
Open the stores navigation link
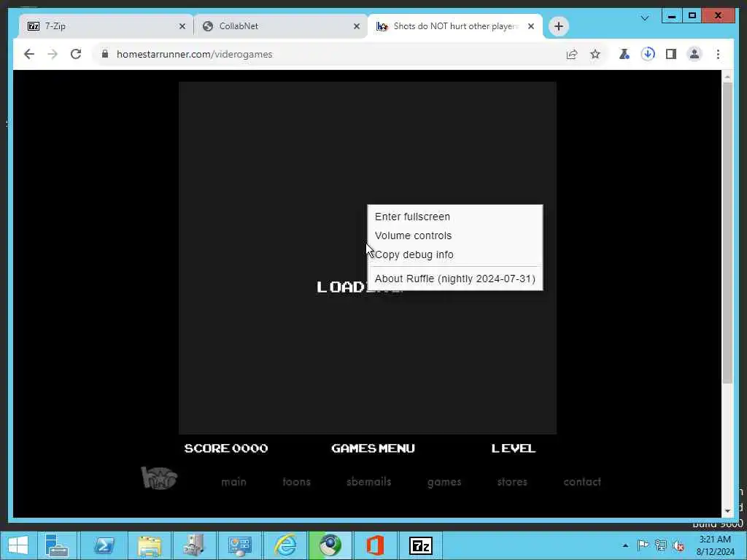512,482
